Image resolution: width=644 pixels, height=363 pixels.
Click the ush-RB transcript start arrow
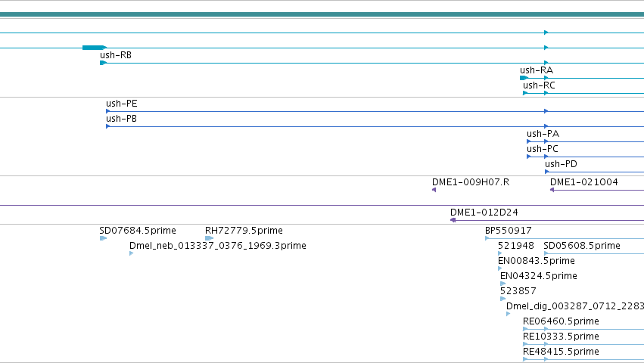[103, 63]
